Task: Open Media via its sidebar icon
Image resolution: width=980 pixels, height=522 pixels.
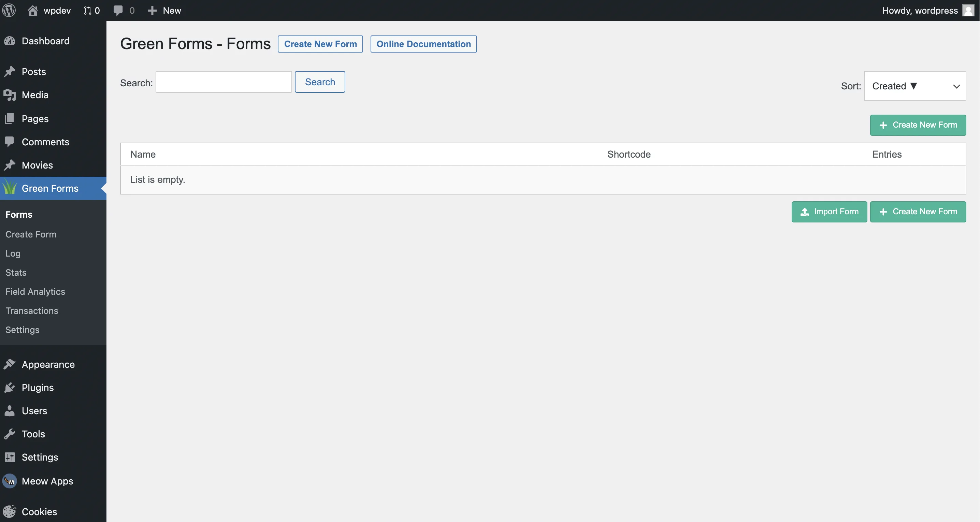Action: click(10, 95)
